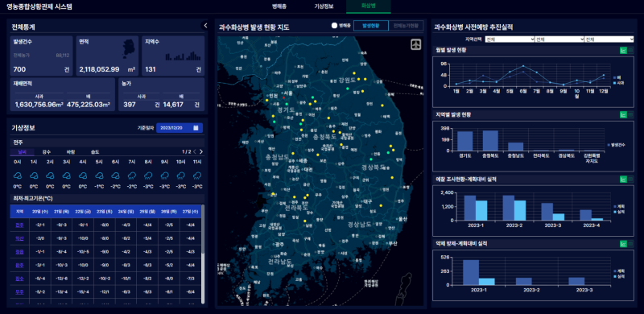Open the calendar icon for 기준일자
The height and width of the screenshot is (314, 644).
(196, 128)
